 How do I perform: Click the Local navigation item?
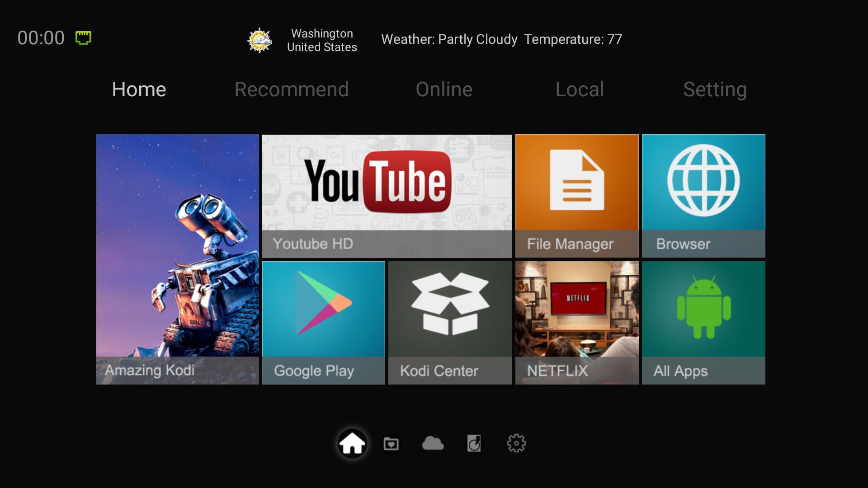tap(579, 89)
